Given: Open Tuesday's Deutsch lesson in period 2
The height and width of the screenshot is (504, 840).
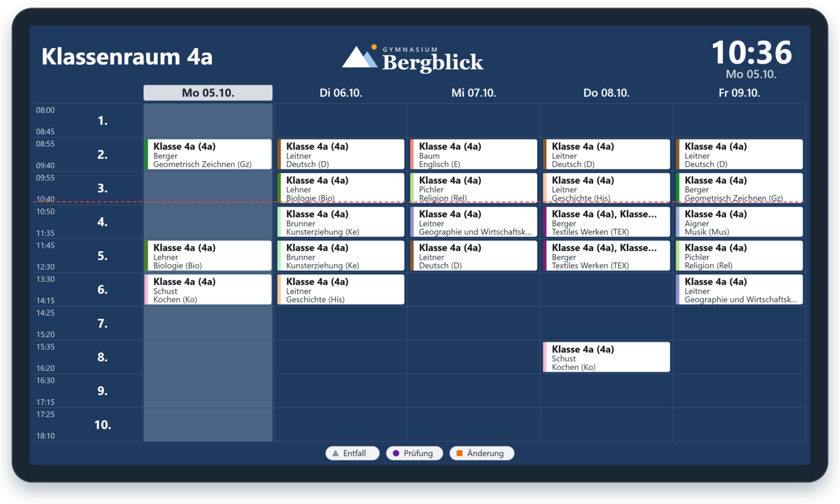Looking at the screenshot, I should pos(341,155).
